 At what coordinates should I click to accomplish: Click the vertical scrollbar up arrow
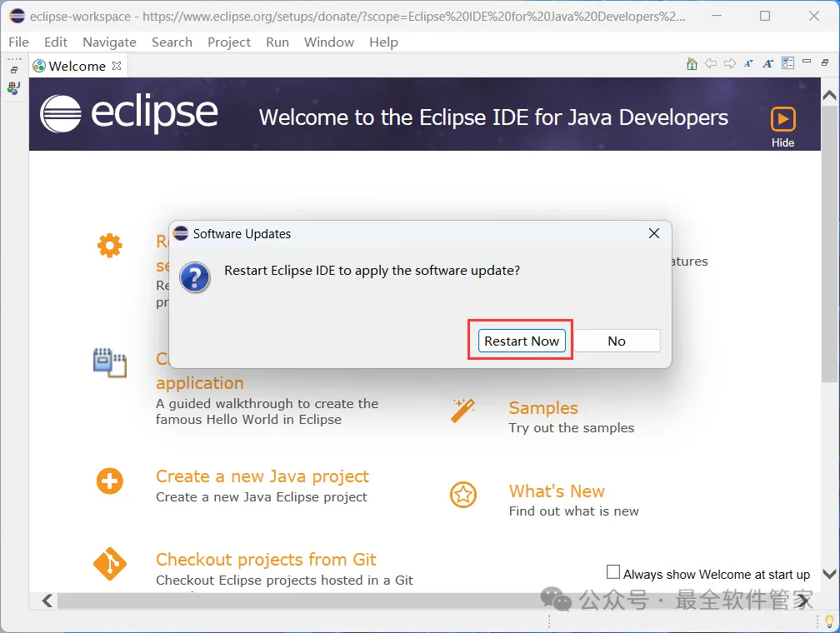(x=829, y=95)
